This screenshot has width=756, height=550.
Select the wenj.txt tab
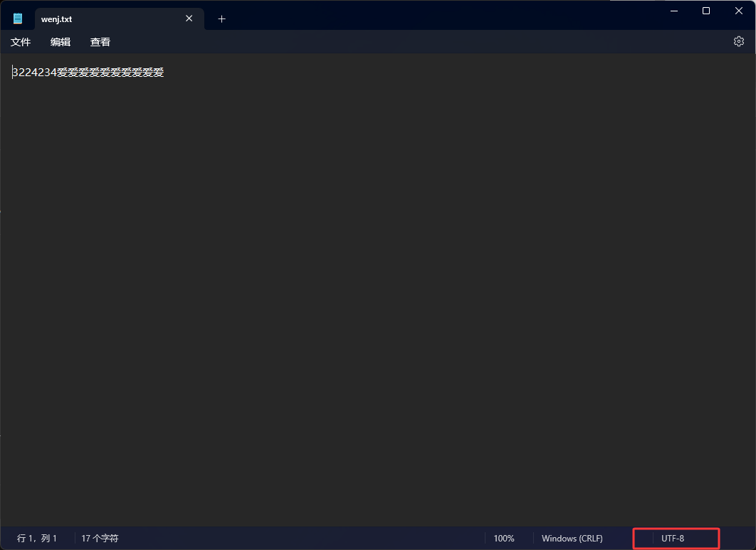click(x=120, y=18)
